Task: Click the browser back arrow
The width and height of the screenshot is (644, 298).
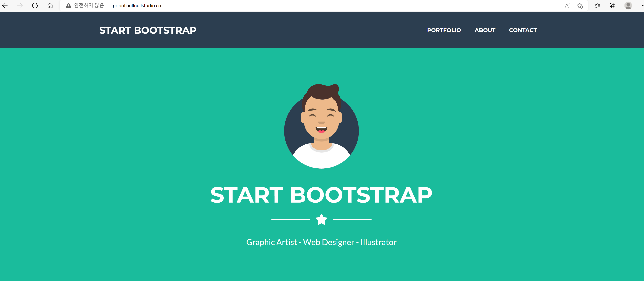Action: (x=5, y=5)
